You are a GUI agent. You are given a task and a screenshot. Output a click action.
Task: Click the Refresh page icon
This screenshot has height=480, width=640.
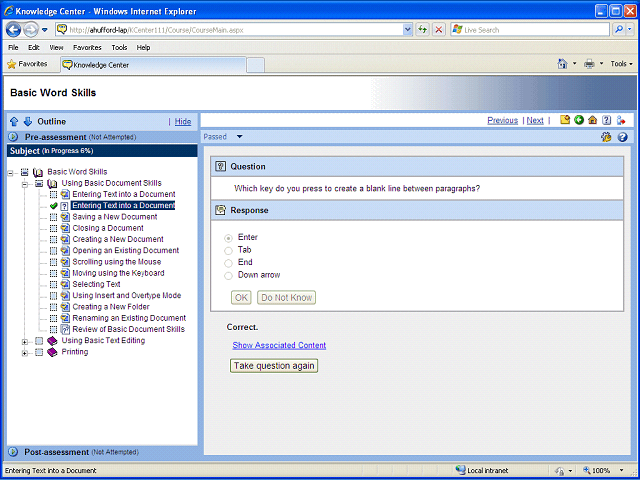pos(423,30)
